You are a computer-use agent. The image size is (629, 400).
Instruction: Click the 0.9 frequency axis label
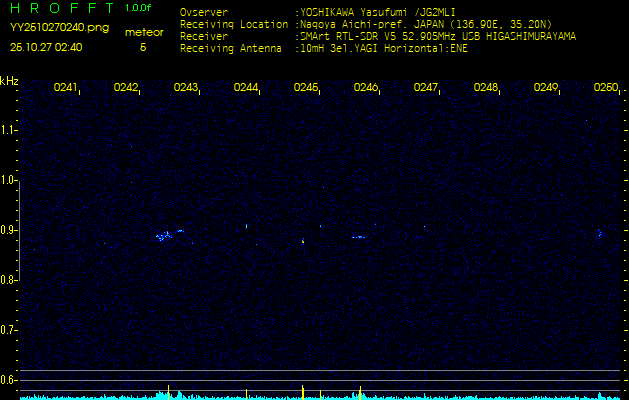point(9,230)
